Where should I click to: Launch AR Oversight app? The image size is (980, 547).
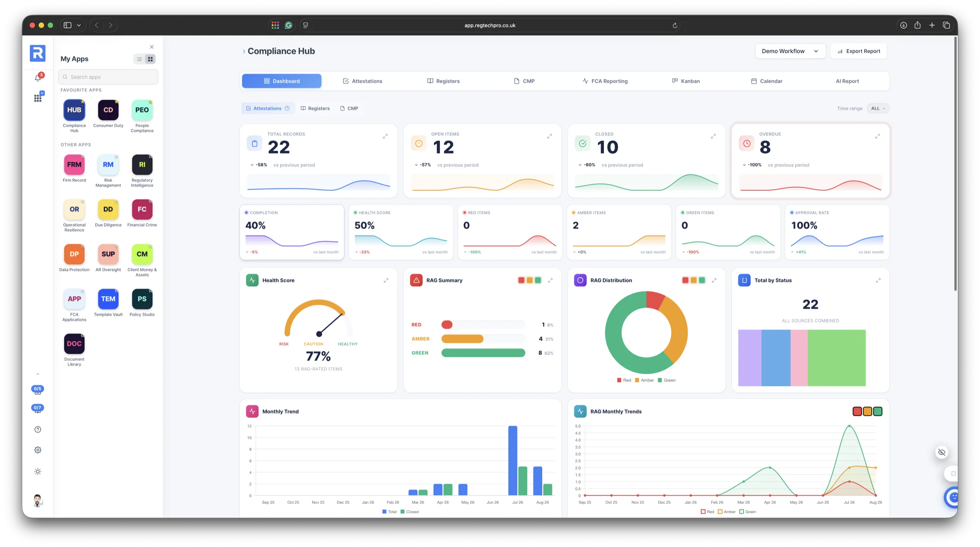point(108,254)
